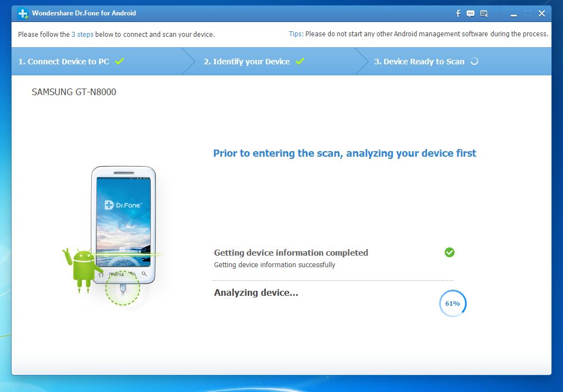The width and height of the screenshot is (563, 392).
Task: Click the green checkmark beside Connect Device
Action: coord(119,61)
